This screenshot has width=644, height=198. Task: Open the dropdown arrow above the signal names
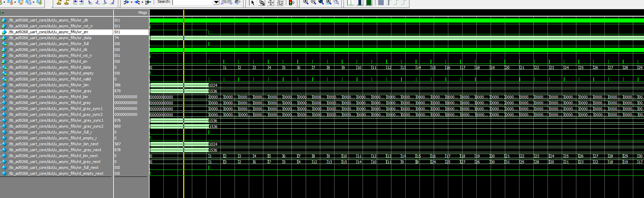coord(3,13)
